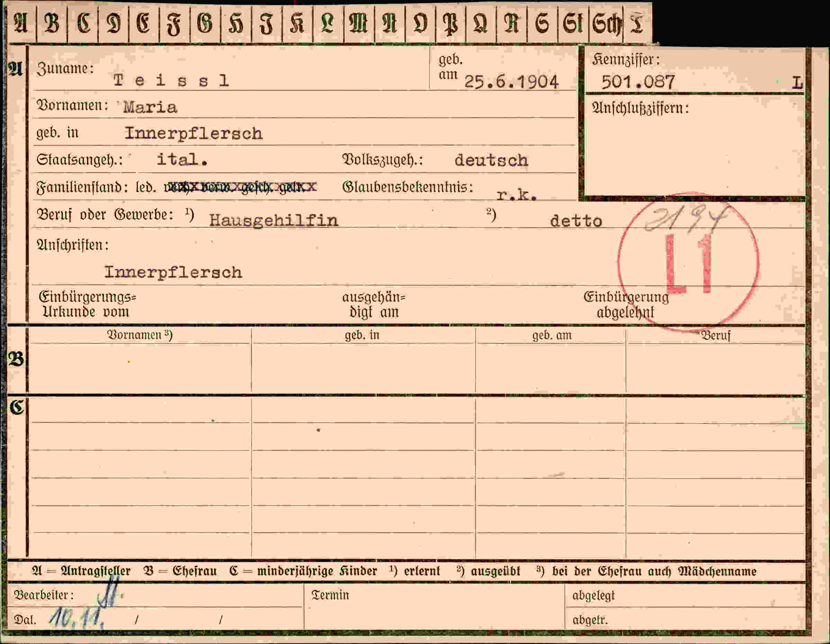Select the letter P index tab
Image resolution: width=830 pixels, height=644 pixels.
[451, 24]
